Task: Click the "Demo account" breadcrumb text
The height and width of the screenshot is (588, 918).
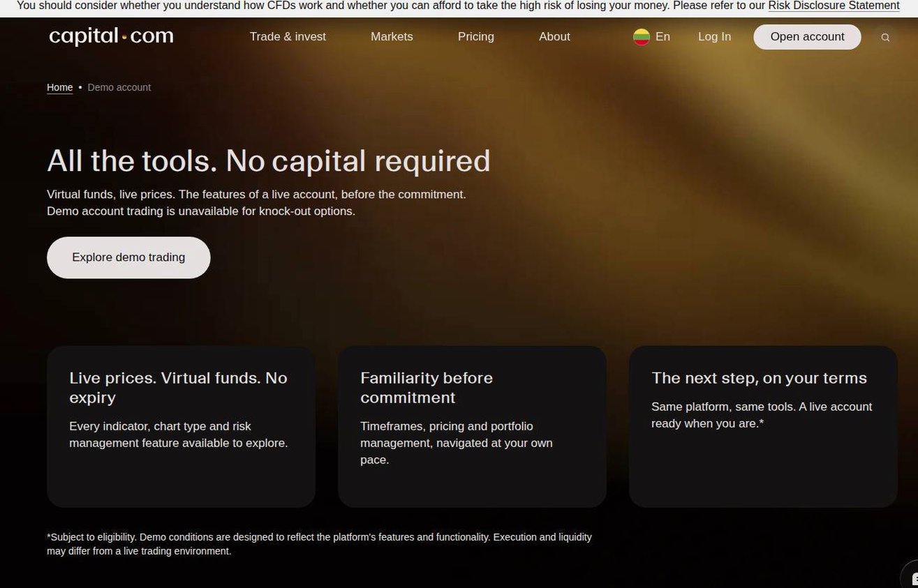Action: click(x=119, y=87)
